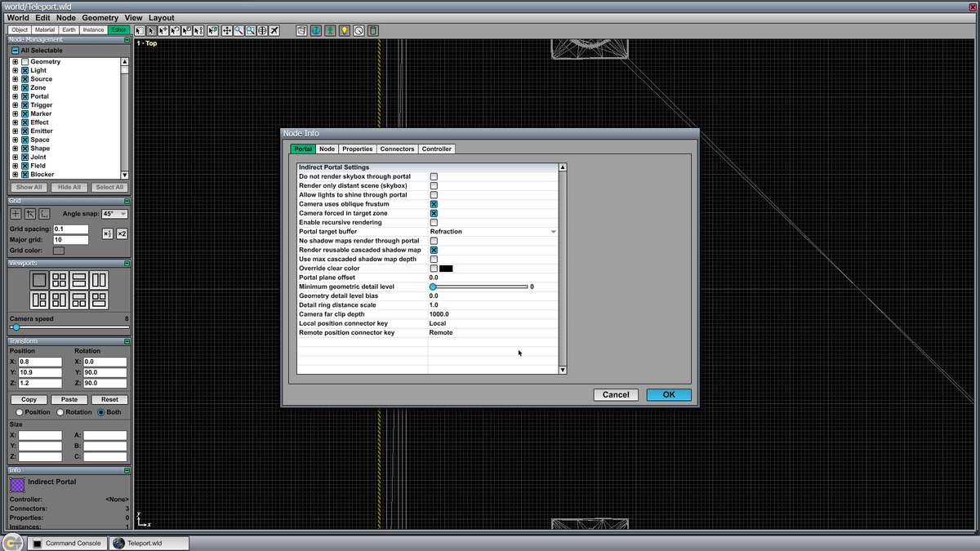Enable Do not render skybox through portal
980x551 pixels.
pyautogui.click(x=434, y=176)
